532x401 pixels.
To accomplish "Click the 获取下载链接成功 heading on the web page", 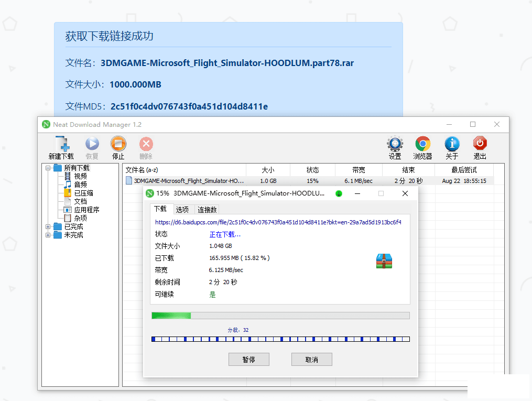I will click(109, 36).
